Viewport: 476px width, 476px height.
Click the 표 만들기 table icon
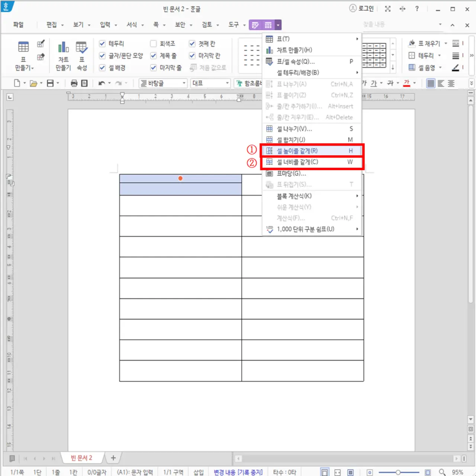23,47
